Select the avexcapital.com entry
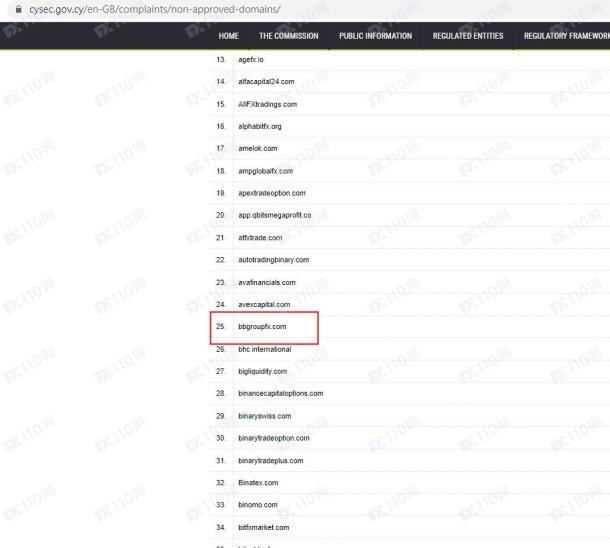 pos(264,305)
